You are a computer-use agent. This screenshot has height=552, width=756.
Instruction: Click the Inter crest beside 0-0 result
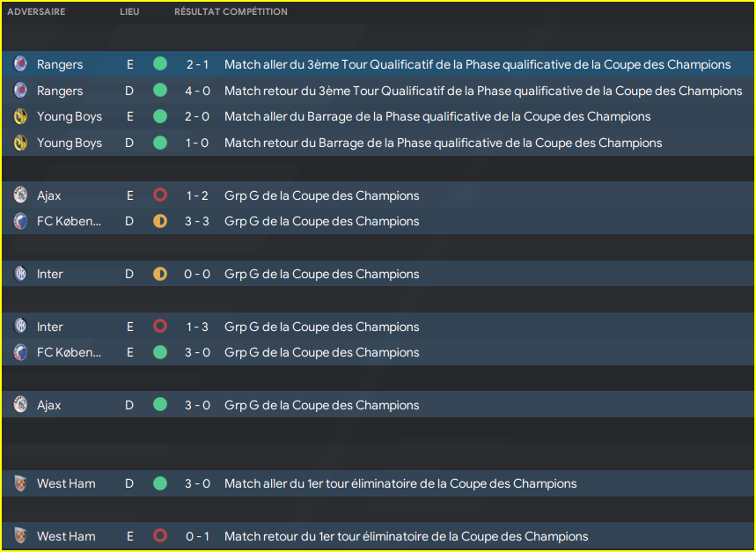click(20, 274)
